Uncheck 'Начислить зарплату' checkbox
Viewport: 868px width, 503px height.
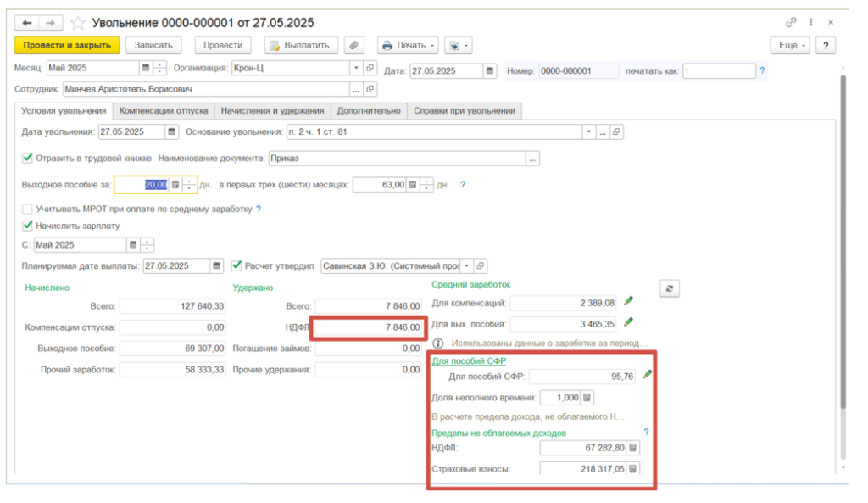27,226
